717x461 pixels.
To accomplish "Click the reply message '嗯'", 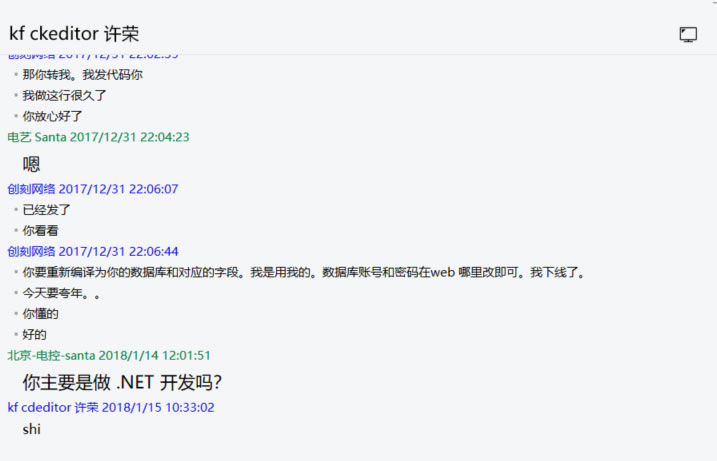I will click(x=32, y=164).
